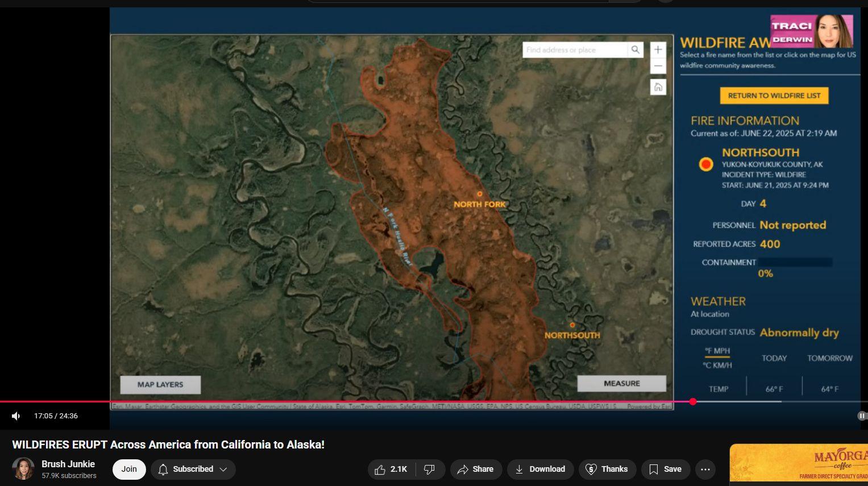Open the more actions three-dot menu
Viewport: 868px width, 486px height.
coord(705,469)
